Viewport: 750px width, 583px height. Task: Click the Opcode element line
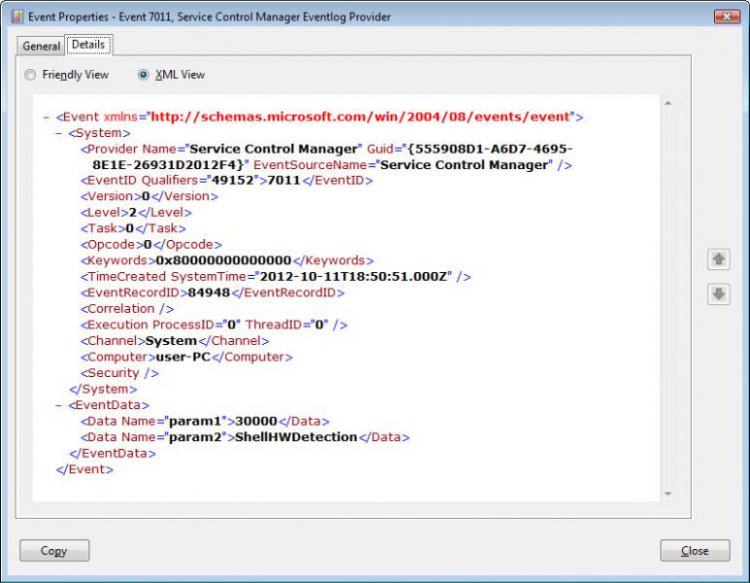point(151,244)
